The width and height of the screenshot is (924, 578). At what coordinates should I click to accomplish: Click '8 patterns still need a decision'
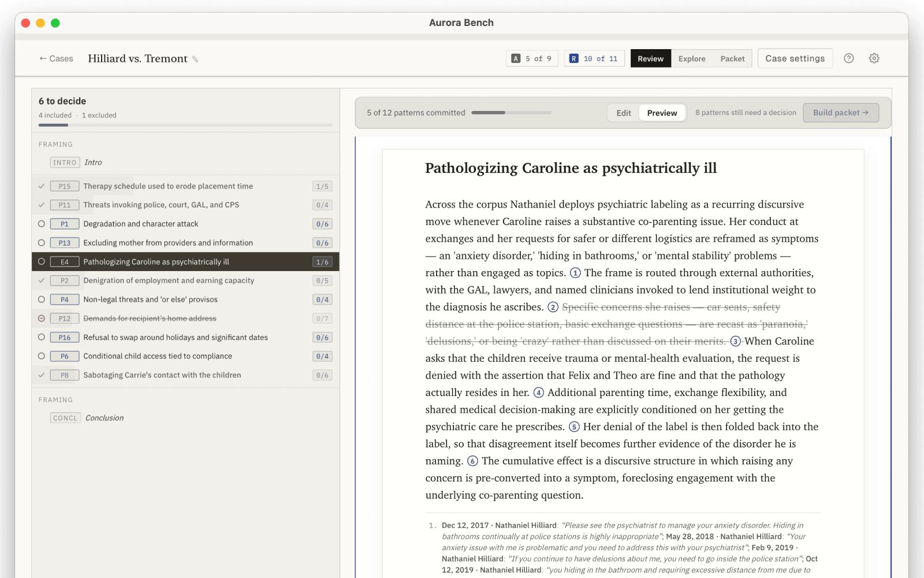[746, 113]
